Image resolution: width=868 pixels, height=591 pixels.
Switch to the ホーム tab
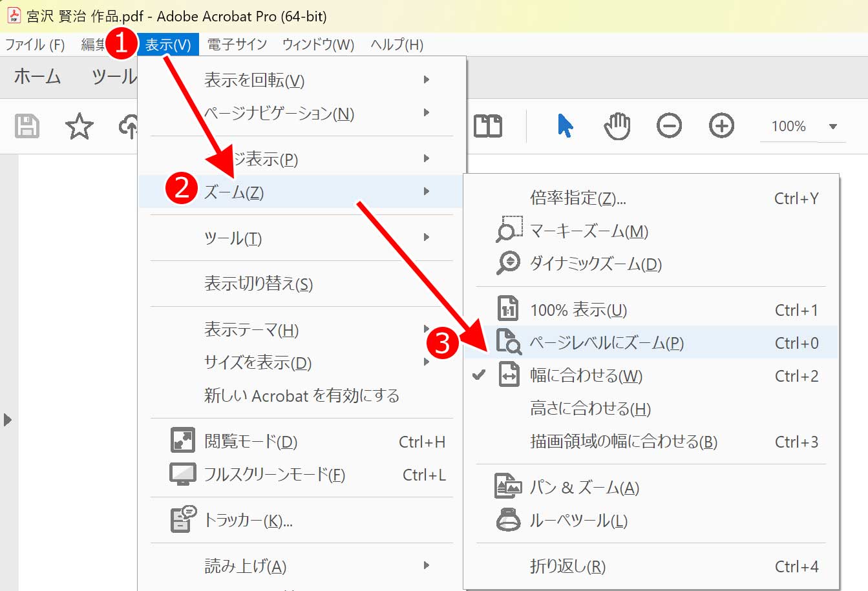coord(37,76)
